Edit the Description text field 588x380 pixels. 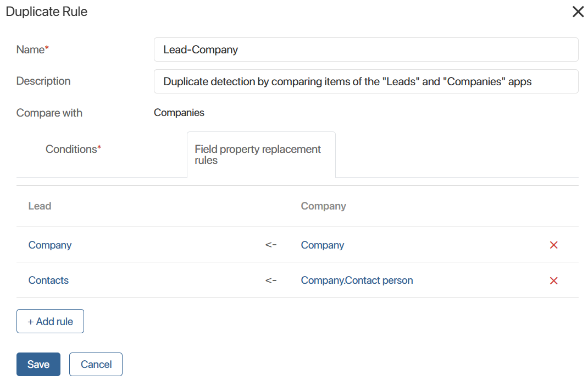coord(366,81)
